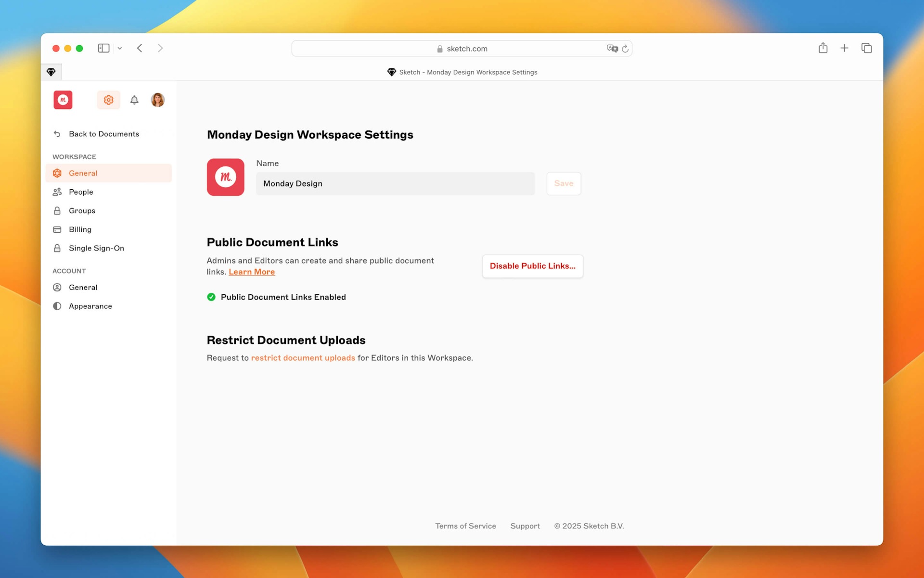Open the Monday Design workspace avatar icon

click(x=63, y=100)
